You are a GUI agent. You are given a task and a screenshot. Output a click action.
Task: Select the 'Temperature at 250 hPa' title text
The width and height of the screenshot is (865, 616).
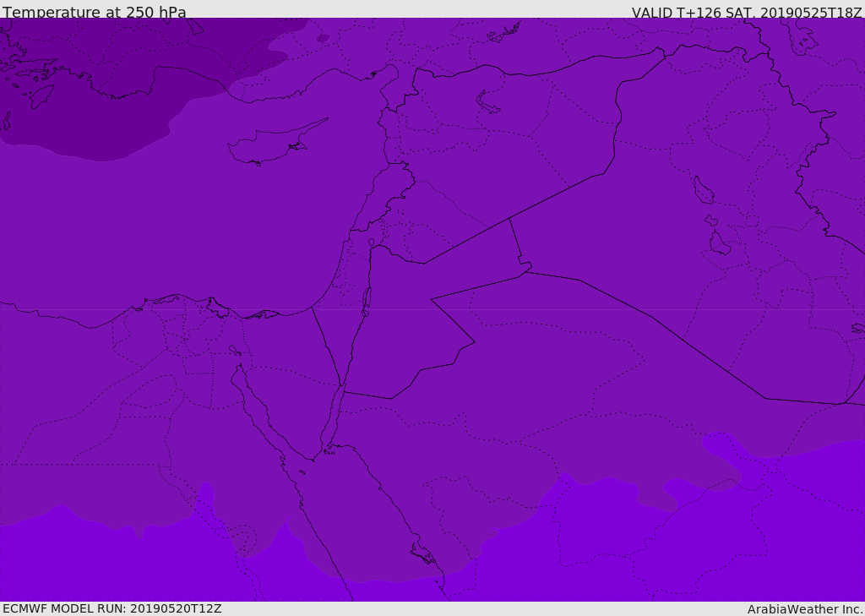pyautogui.click(x=95, y=12)
